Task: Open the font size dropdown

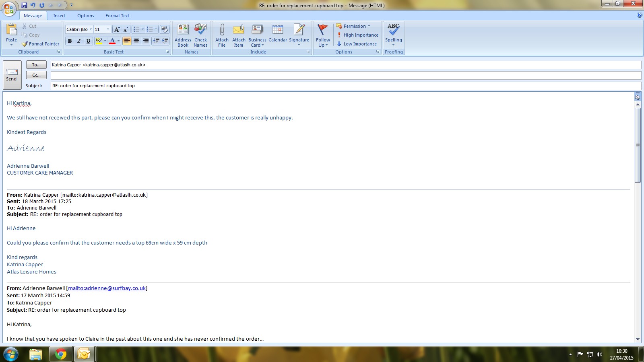Action: pyautogui.click(x=108, y=29)
